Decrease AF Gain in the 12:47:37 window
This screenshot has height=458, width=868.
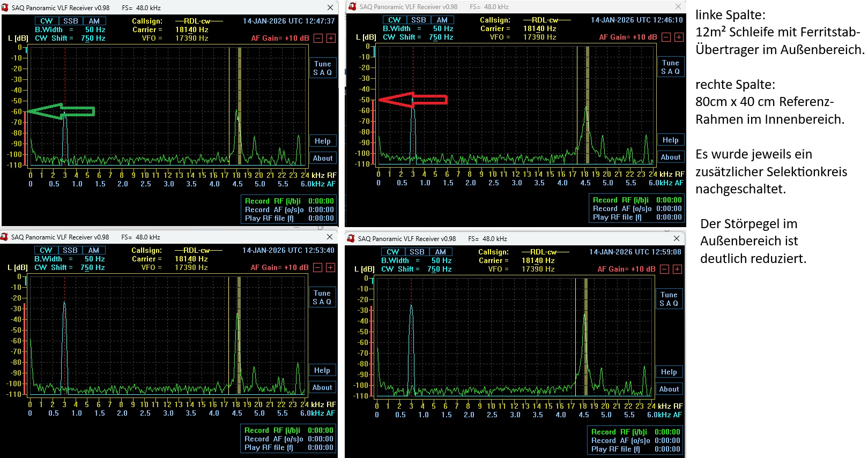[x=318, y=38]
